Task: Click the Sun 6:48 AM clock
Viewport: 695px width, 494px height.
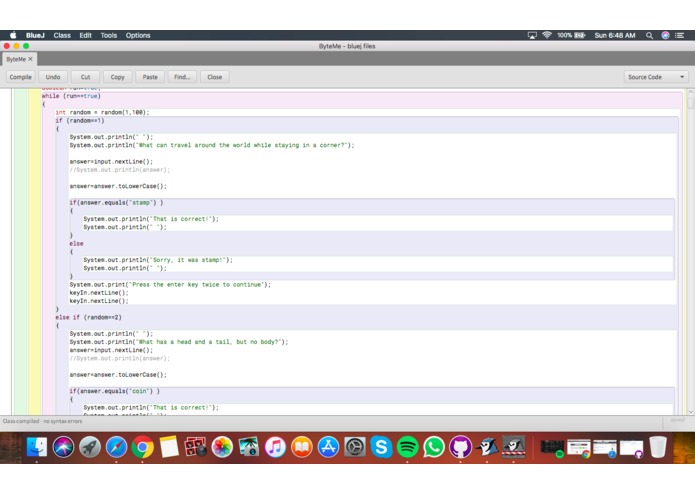Action: click(x=615, y=35)
